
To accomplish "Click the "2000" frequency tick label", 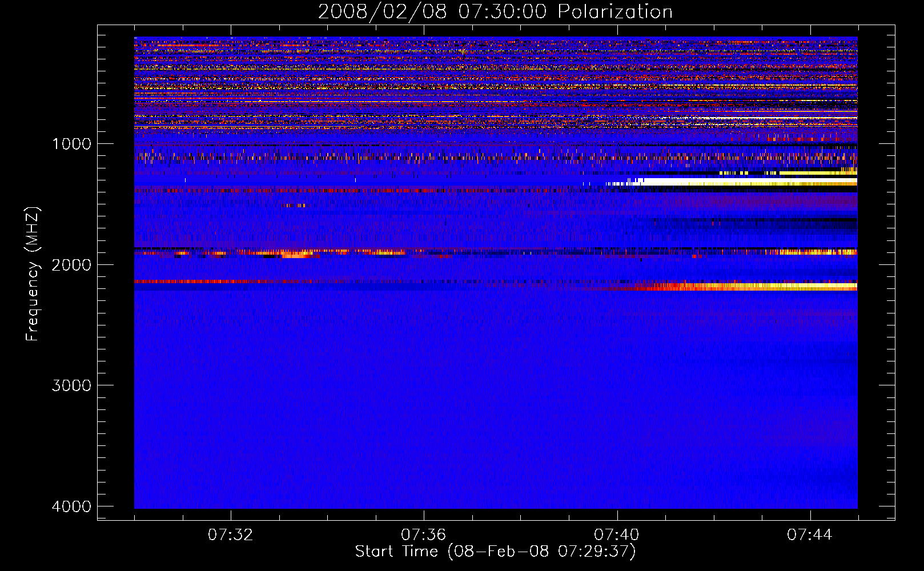I will tap(71, 265).
